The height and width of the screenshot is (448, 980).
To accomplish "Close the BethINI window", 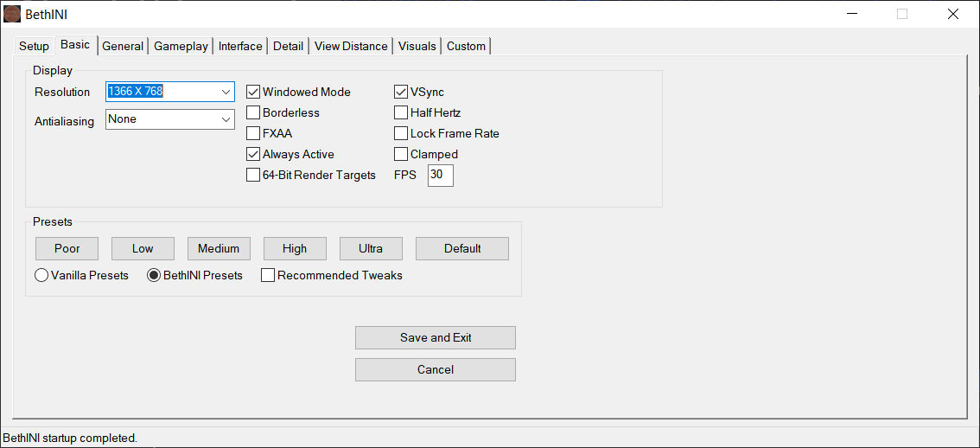I will point(952,14).
